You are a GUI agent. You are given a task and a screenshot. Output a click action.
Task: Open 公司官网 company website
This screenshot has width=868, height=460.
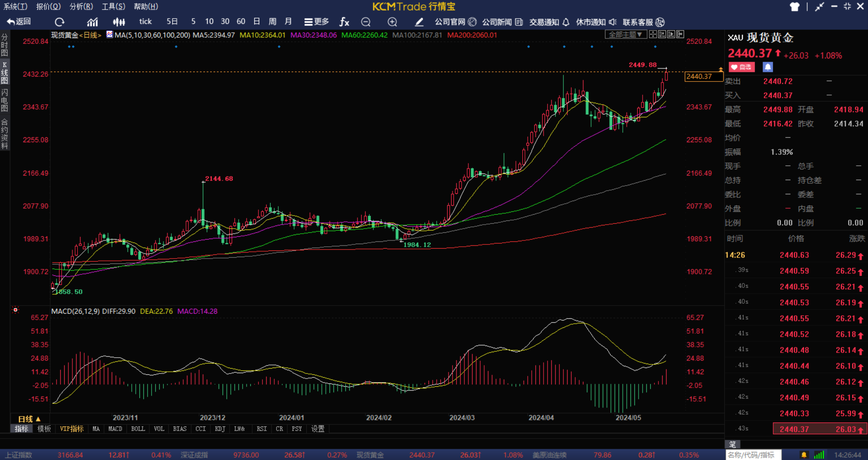[x=455, y=22]
